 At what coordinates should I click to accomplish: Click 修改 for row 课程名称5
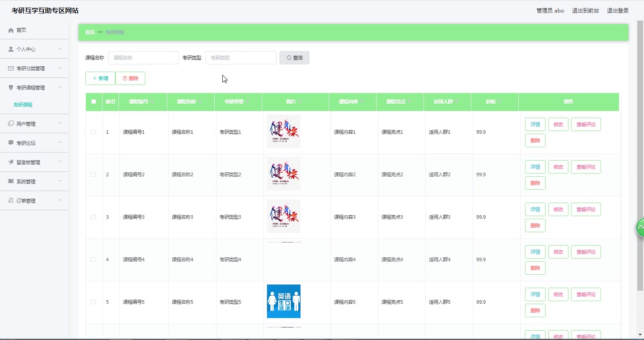[x=558, y=294]
